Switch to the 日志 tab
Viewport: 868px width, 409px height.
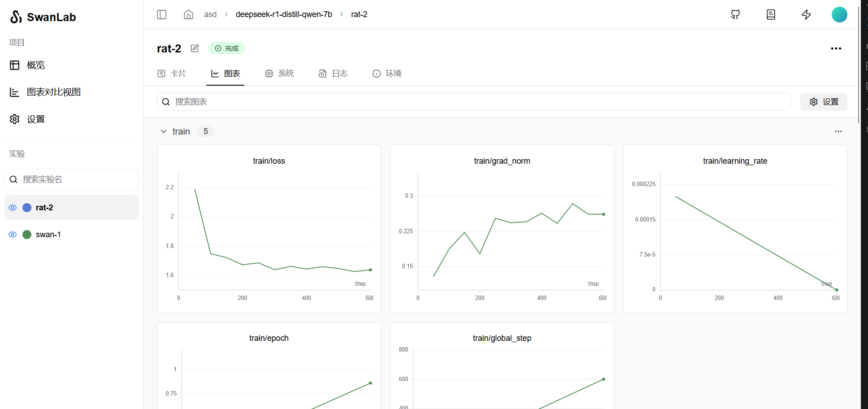coord(333,74)
